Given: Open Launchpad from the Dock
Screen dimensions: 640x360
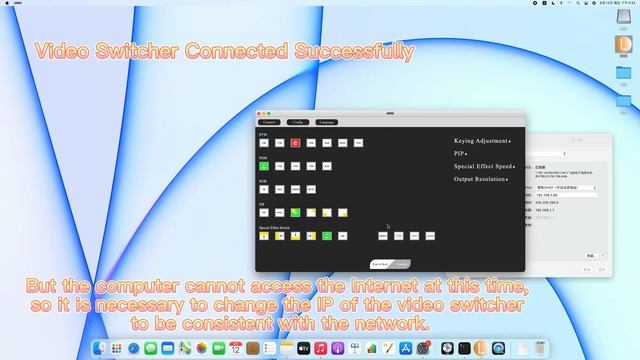Looking at the screenshot, I should tap(116, 348).
